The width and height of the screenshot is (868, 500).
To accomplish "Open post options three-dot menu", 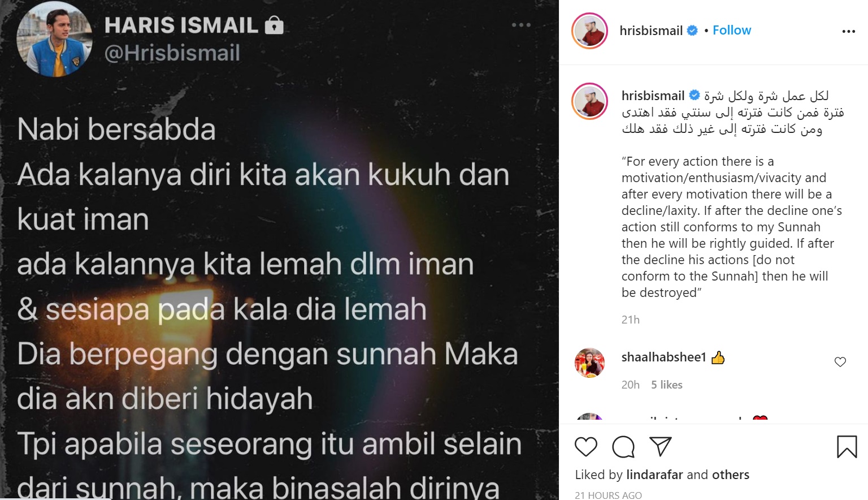I will 849,31.
